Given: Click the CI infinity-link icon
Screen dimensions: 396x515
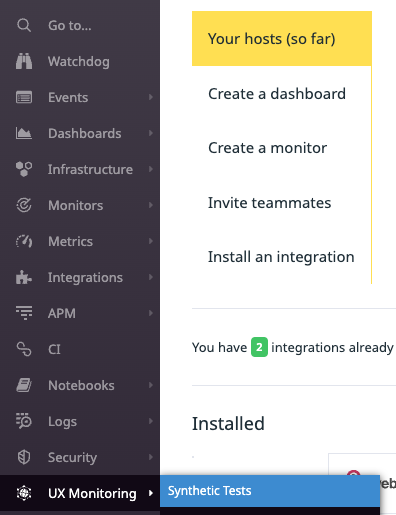Looking at the screenshot, I should pyautogui.click(x=24, y=349).
